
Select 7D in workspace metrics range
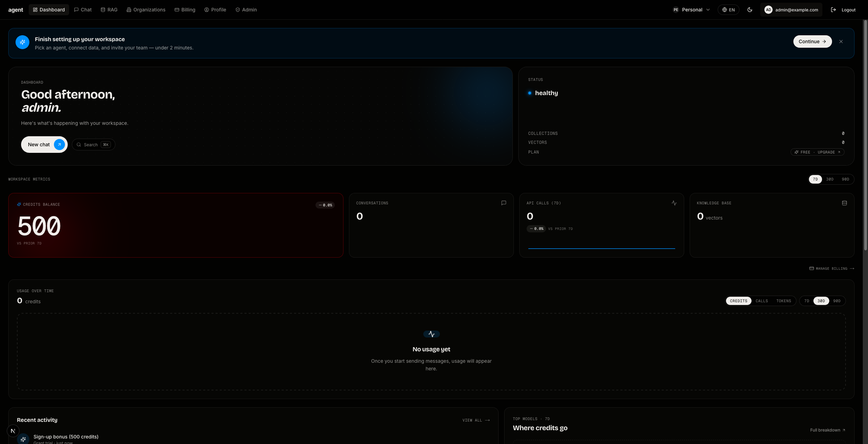815,179
